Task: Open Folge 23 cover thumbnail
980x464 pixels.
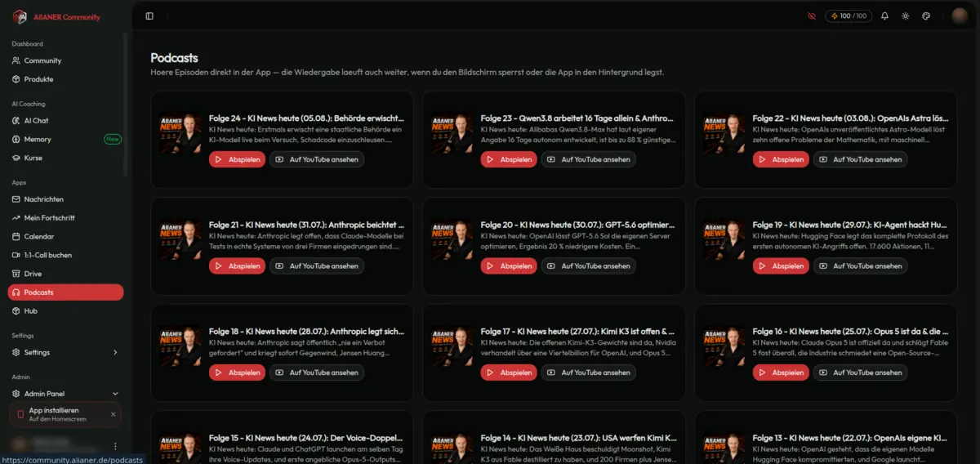Action: [452, 133]
